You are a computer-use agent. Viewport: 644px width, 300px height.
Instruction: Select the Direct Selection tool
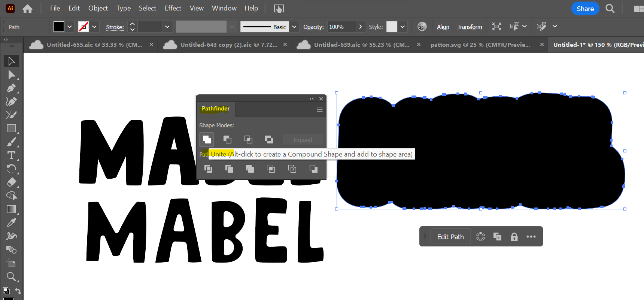11,75
